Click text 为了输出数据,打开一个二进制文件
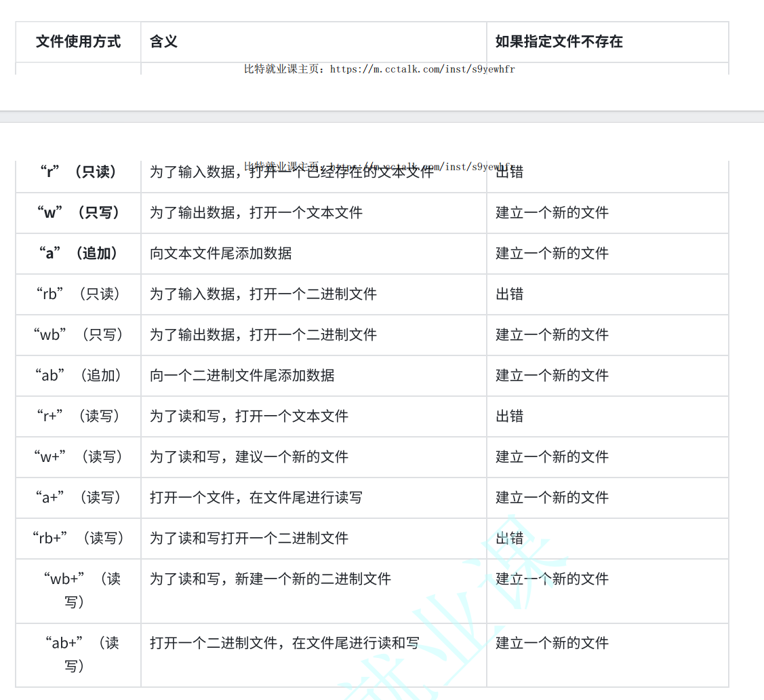The width and height of the screenshot is (764, 700). pos(263,335)
